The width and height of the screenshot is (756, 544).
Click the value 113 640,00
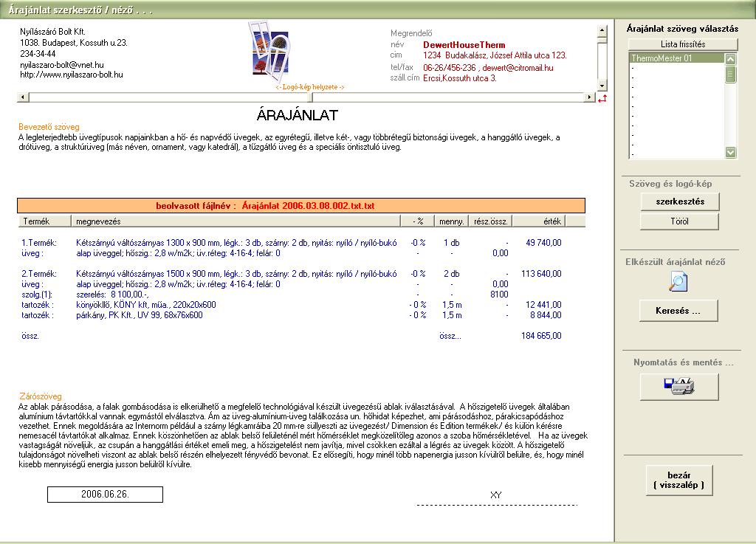pos(541,274)
